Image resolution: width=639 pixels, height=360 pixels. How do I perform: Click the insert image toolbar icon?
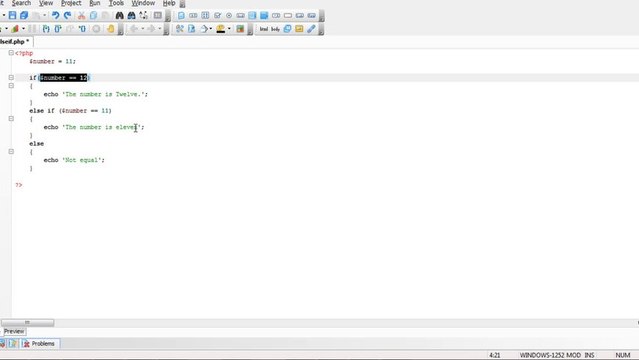click(x=299, y=29)
